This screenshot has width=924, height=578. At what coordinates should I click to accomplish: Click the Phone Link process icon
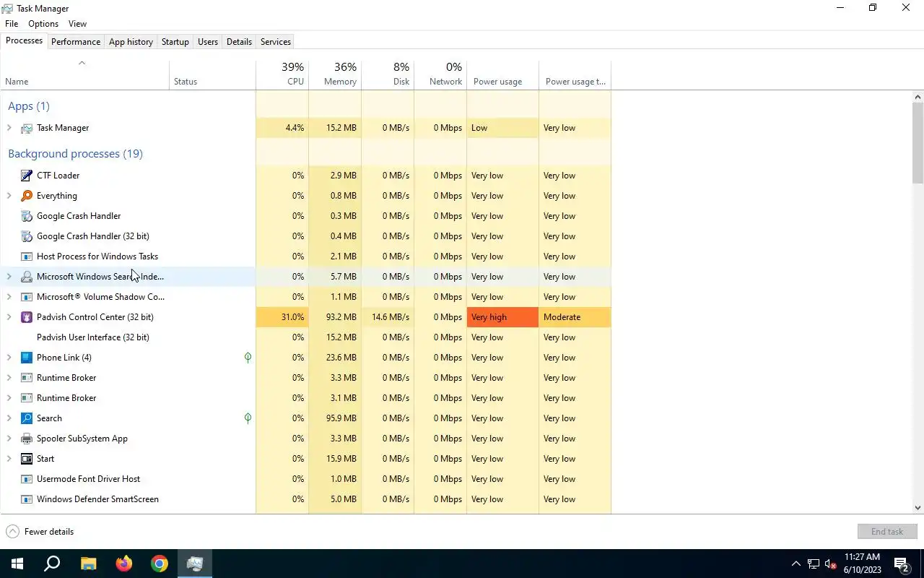click(x=27, y=358)
